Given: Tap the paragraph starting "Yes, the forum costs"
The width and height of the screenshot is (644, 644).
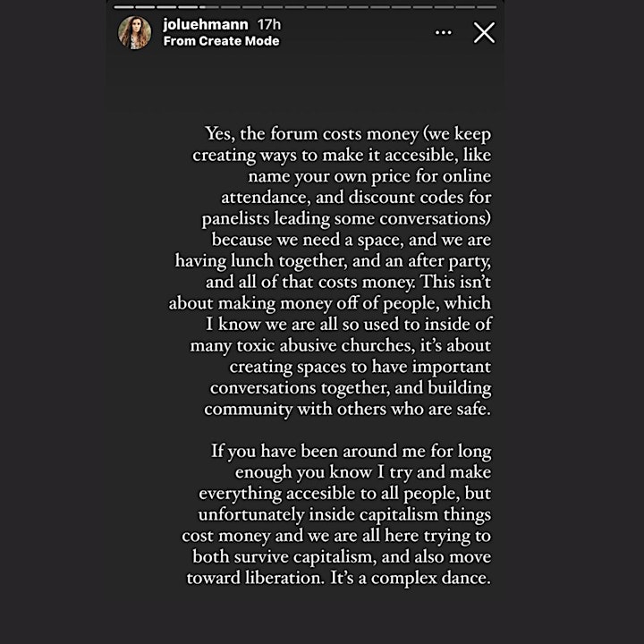Looking at the screenshot, I should tap(330, 271).
